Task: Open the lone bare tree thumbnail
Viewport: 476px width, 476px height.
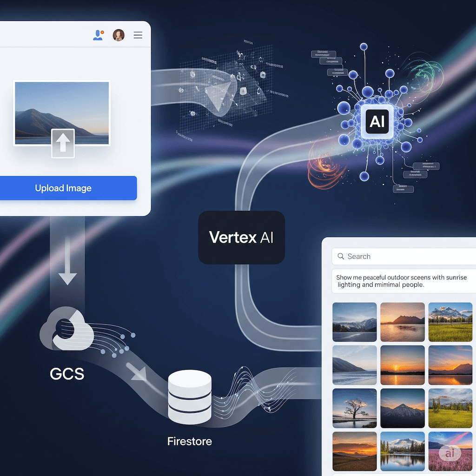Action: tap(355, 408)
